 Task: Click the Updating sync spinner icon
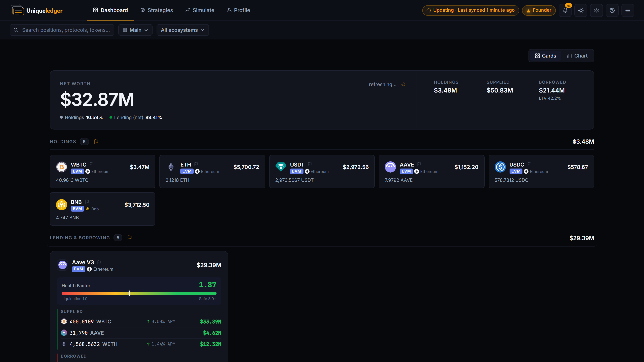coord(428,10)
